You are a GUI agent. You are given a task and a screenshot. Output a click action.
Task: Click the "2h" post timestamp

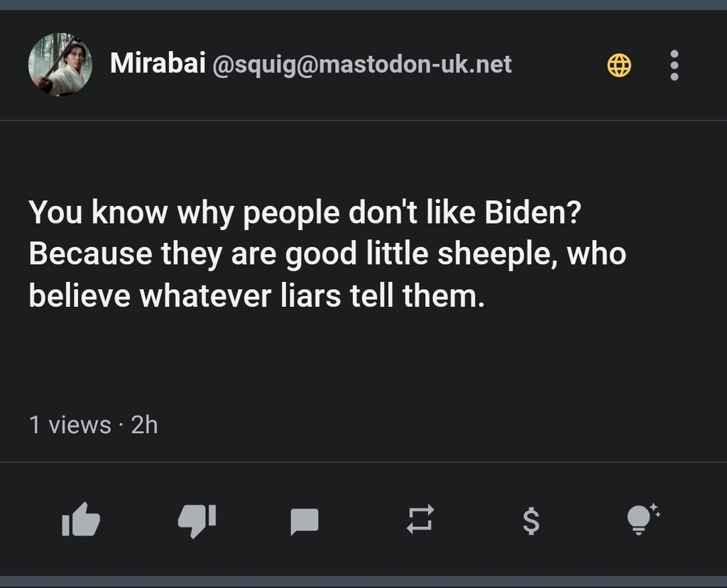tap(144, 425)
